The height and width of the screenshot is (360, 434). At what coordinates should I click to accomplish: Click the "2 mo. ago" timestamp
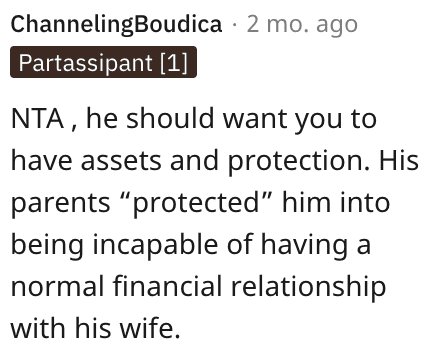click(x=302, y=24)
